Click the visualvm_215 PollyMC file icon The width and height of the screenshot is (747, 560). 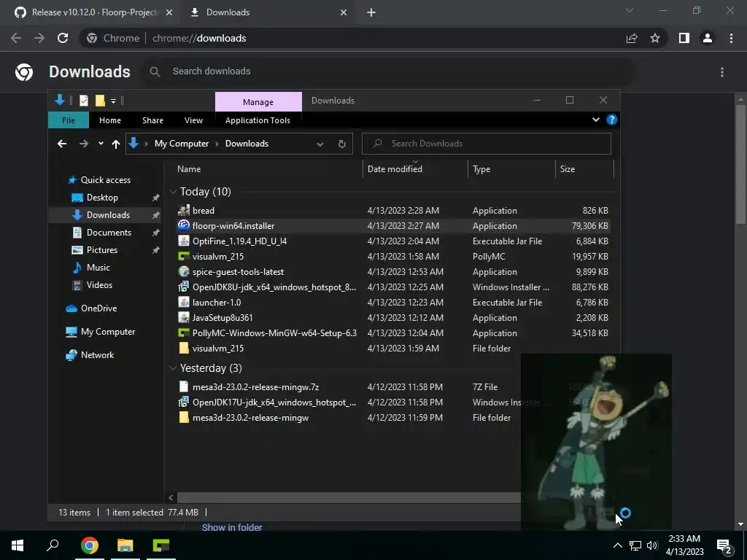pyautogui.click(x=183, y=256)
